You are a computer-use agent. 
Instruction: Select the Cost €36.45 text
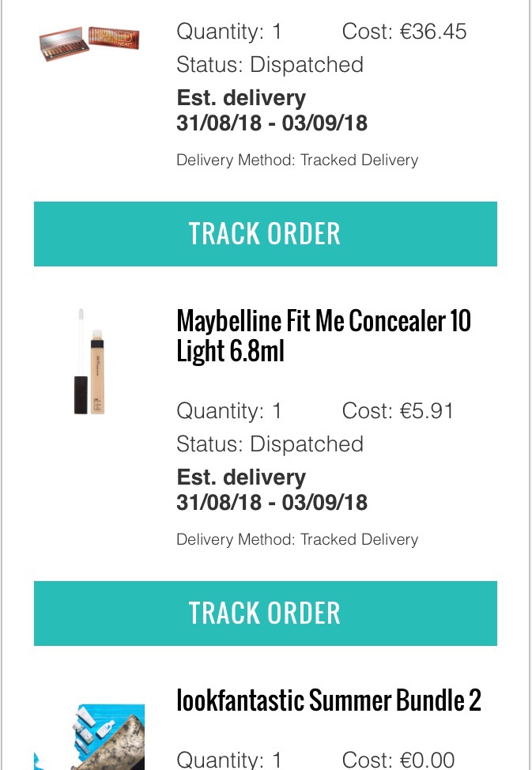(x=404, y=32)
